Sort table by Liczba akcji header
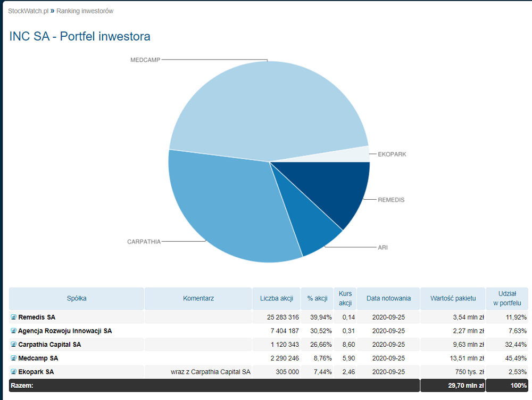Screen dimensions: 532x400 coord(277,298)
